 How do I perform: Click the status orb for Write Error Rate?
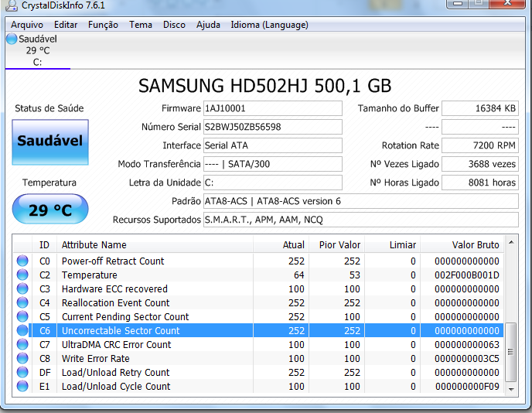pyautogui.click(x=22, y=359)
